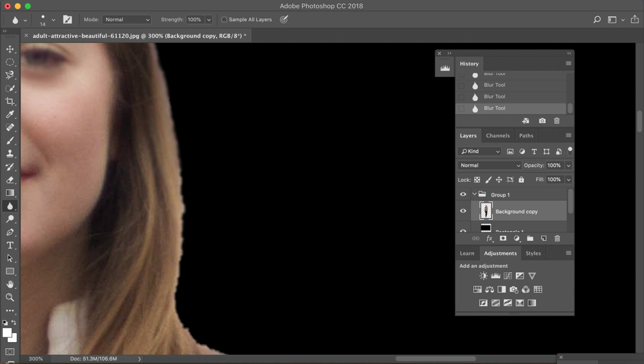Select the Clone Stamp tool
Image resolution: width=644 pixels, height=364 pixels.
10,154
